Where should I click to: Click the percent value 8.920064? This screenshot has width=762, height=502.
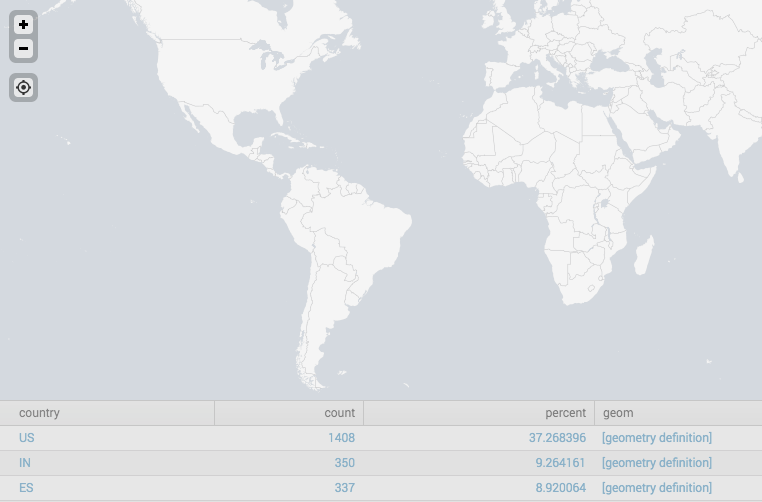click(560, 488)
